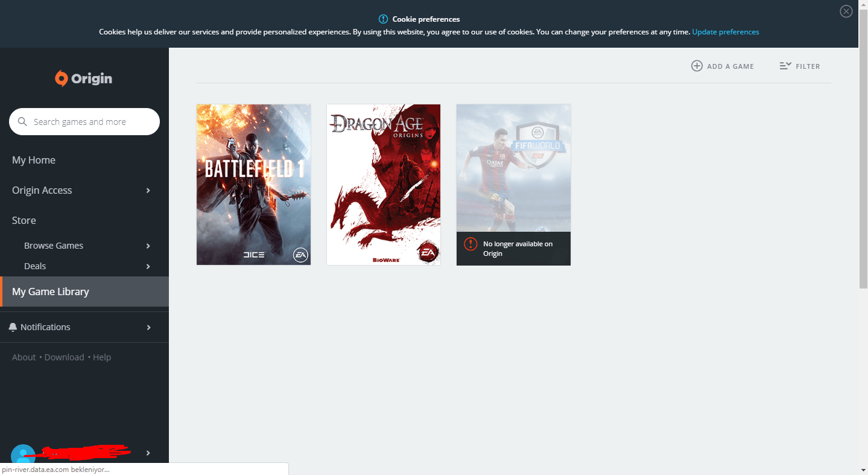Select Browse Games

pos(54,246)
